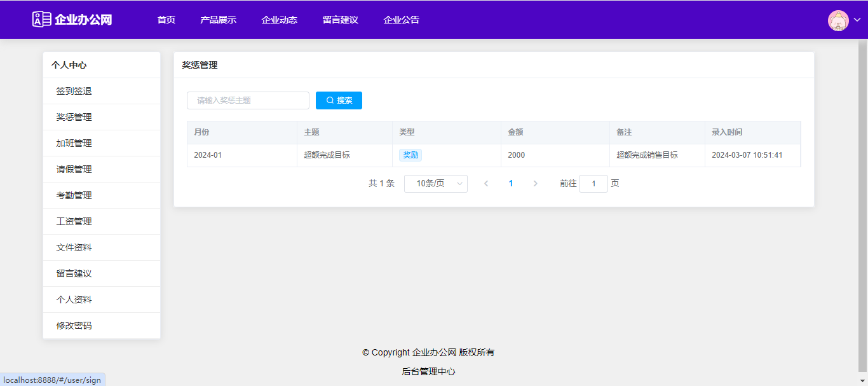Select page 1 in pagination

click(511, 184)
